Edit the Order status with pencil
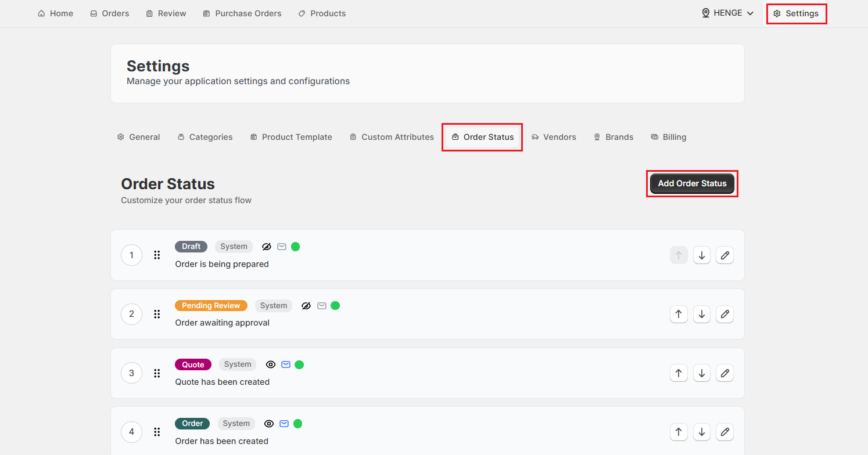The image size is (868, 455). pyautogui.click(x=724, y=432)
